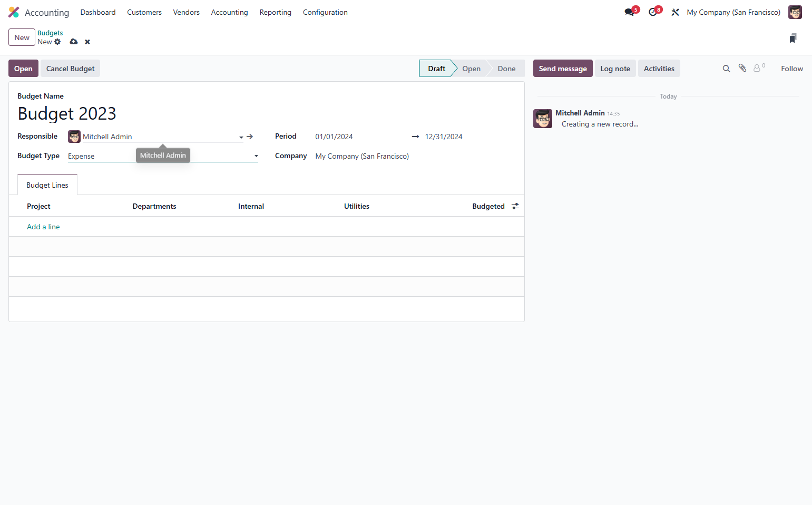Save the record manually with the cloud icon
Viewport: 812px width, 505px height.
click(x=74, y=42)
